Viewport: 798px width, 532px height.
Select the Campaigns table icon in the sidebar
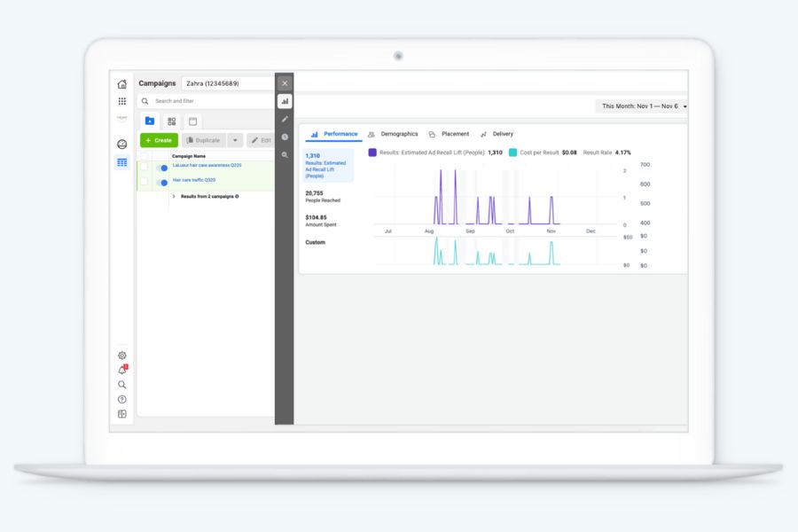122,162
